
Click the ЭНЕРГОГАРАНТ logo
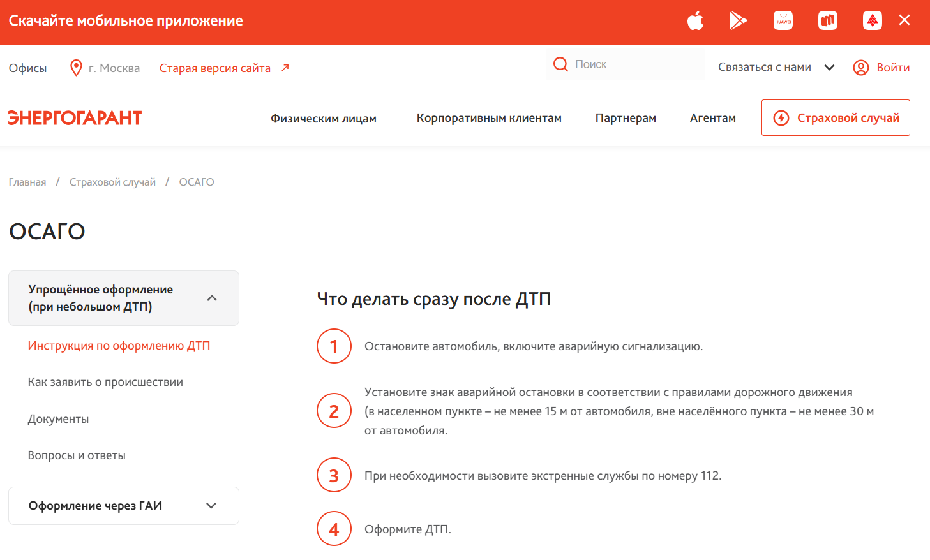coord(75,118)
